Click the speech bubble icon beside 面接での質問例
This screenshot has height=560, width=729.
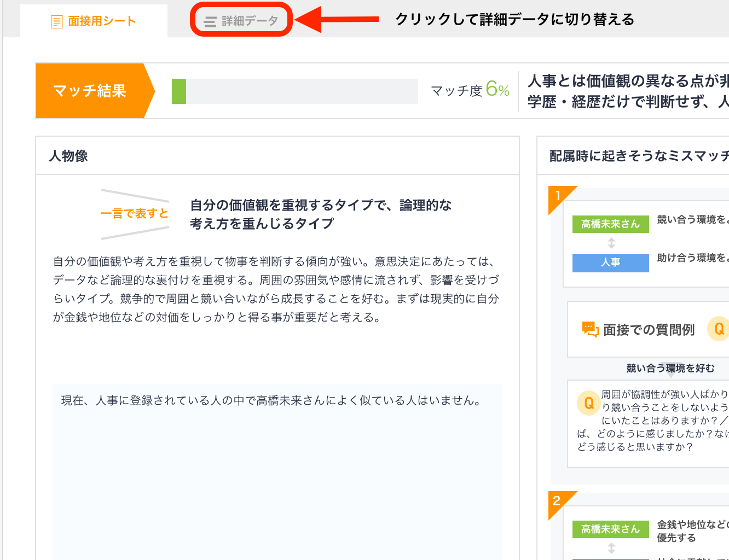[x=590, y=329]
